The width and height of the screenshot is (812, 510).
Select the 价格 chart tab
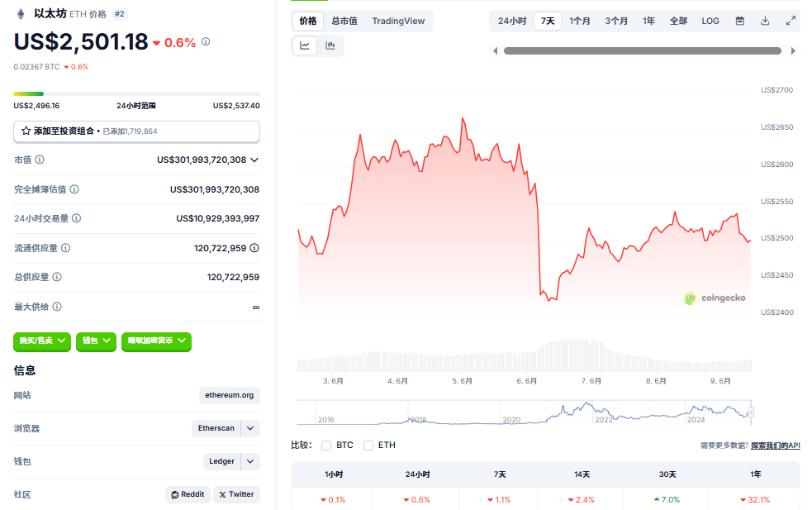308,21
